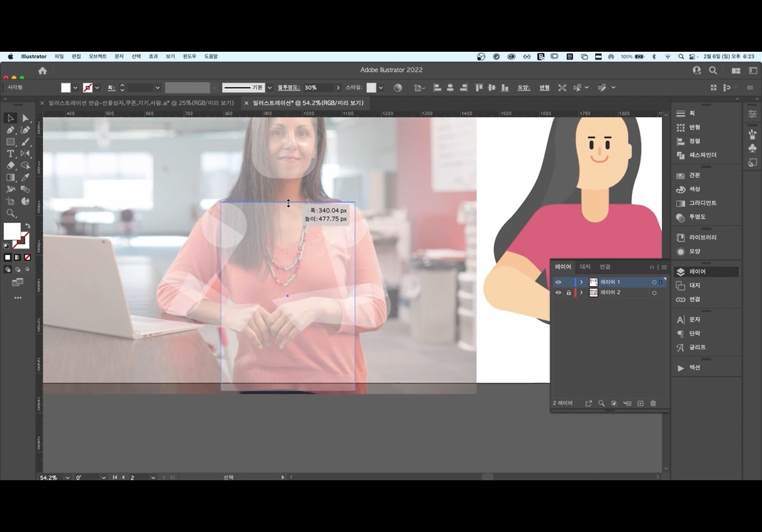Create a new layer in Layers panel
The height and width of the screenshot is (532, 762).
(641, 403)
